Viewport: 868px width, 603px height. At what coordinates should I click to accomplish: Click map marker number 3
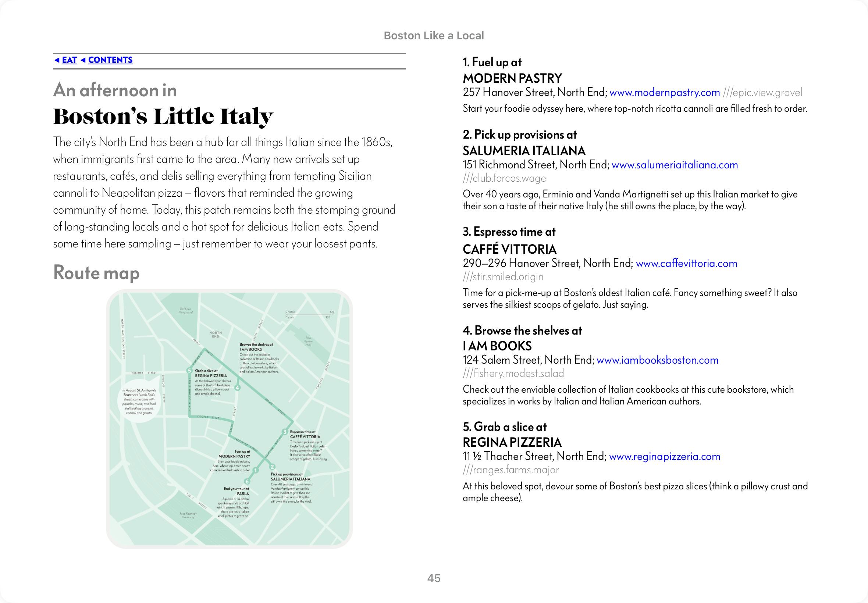point(285,432)
